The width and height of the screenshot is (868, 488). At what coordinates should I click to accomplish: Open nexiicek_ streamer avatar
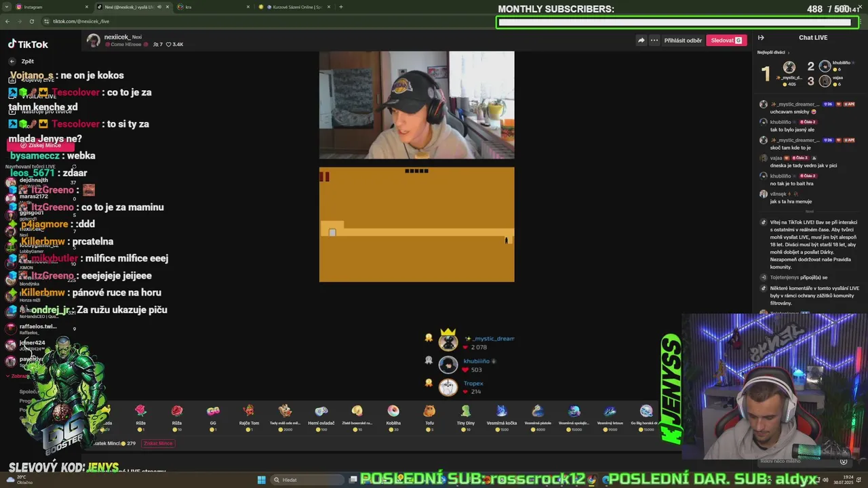[94, 41]
